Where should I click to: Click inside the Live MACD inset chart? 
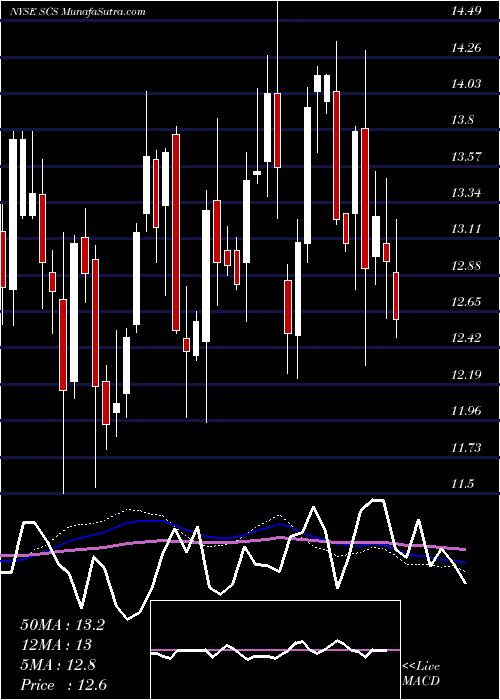[275, 650]
